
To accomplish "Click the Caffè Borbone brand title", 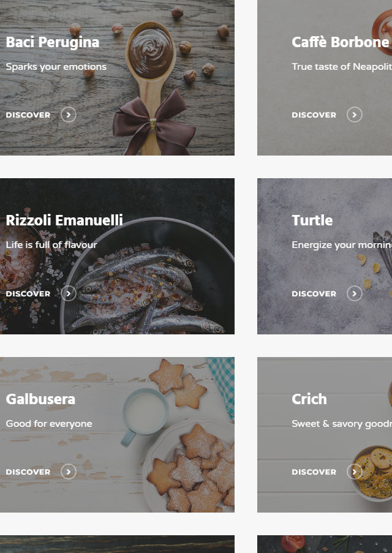I will 340,42.
